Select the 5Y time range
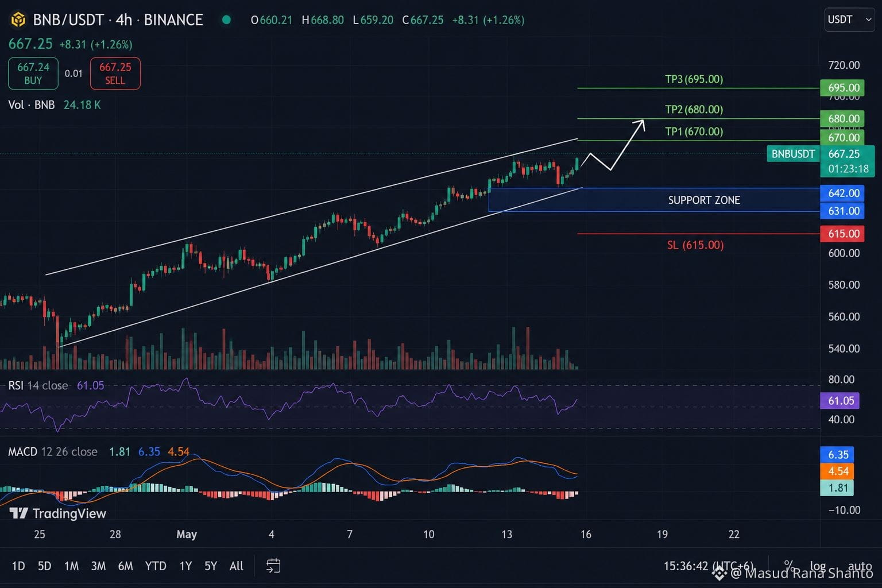 click(x=211, y=566)
